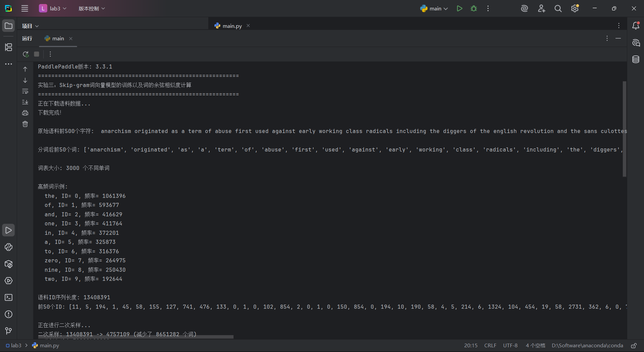Open the lab3 project dropdown
The height and width of the screenshot is (352, 644).
pos(53,8)
